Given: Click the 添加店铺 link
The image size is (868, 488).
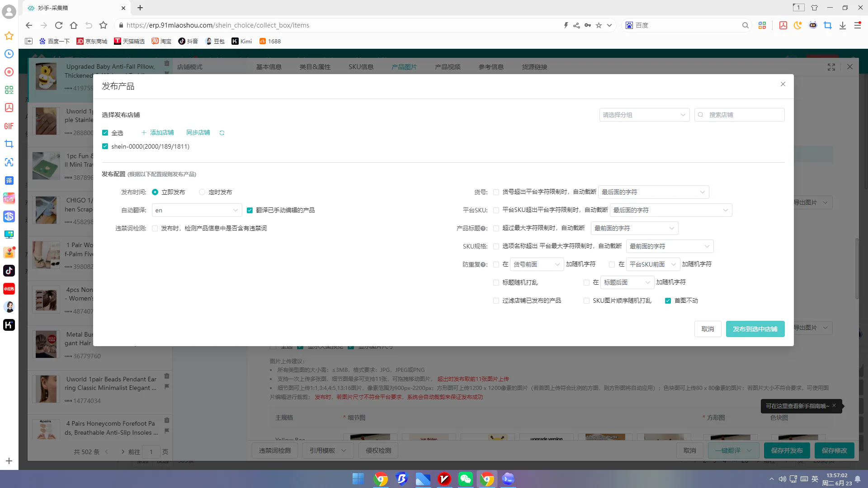Looking at the screenshot, I should 157,132.
